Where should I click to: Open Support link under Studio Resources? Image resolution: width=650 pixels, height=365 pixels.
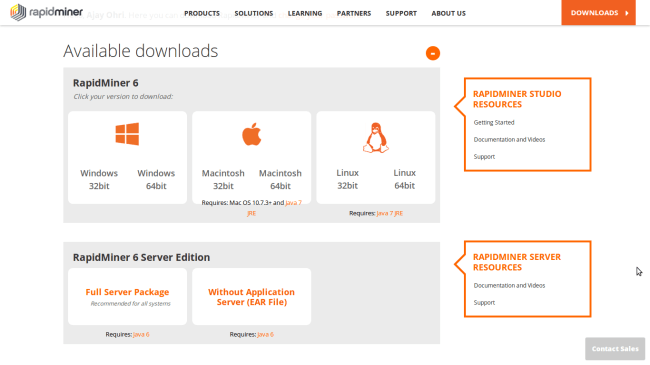[x=484, y=156]
